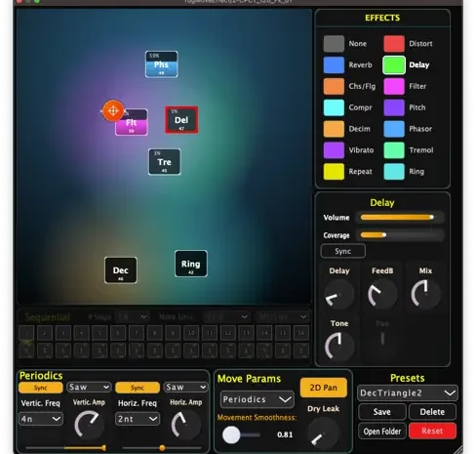Click the red Reset button
The height and width of the screenshot is (454, 476).
pos(432,432)
